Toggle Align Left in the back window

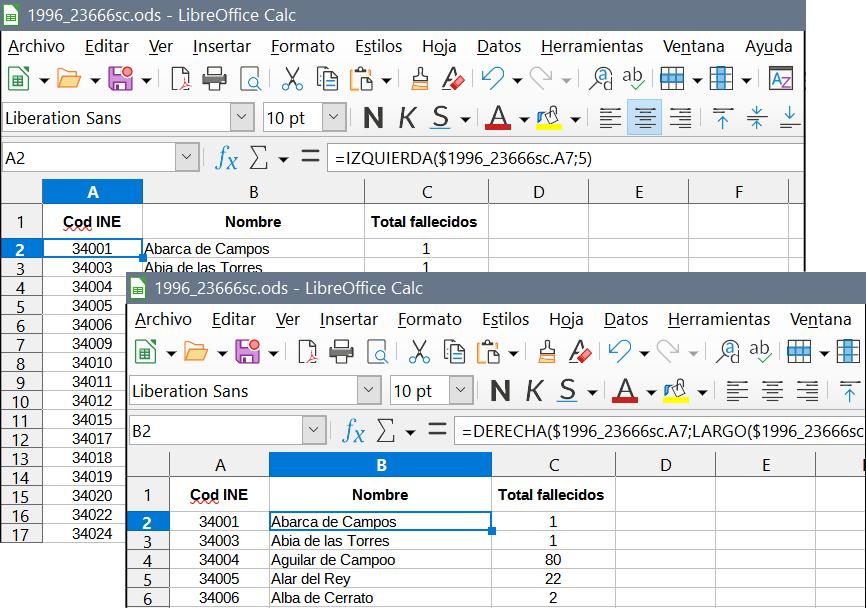(610, 118)
